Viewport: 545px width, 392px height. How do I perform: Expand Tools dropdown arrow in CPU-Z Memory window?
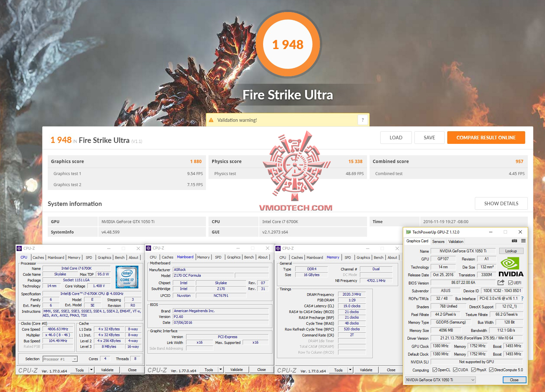coord(350,370)
